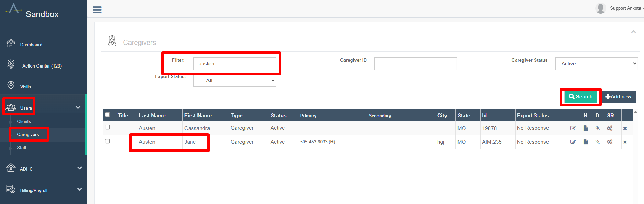
Task: Toggle the hamburger sidebar menu
Action: [x=97, y=10]
